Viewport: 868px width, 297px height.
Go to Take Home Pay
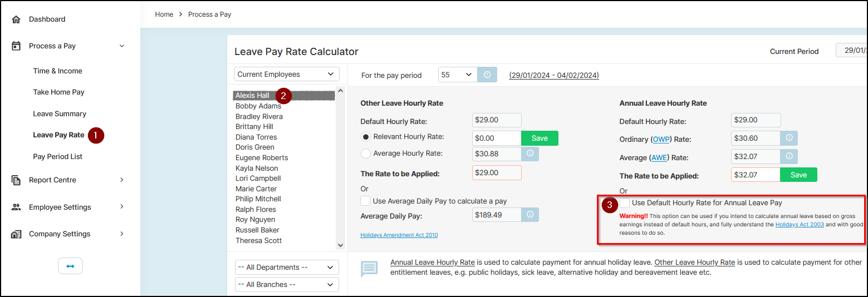[58, 92]
